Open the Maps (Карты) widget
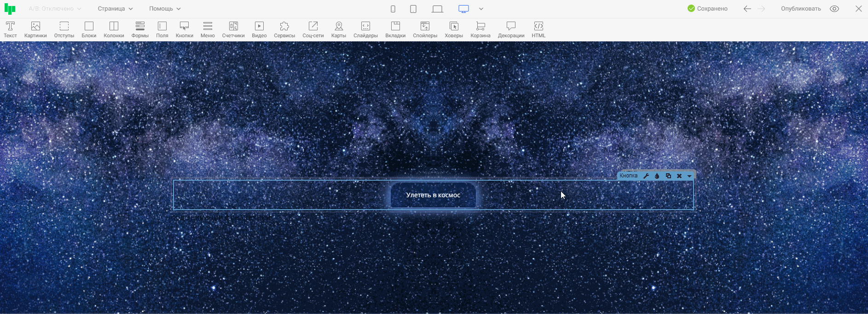 [338, 29]
